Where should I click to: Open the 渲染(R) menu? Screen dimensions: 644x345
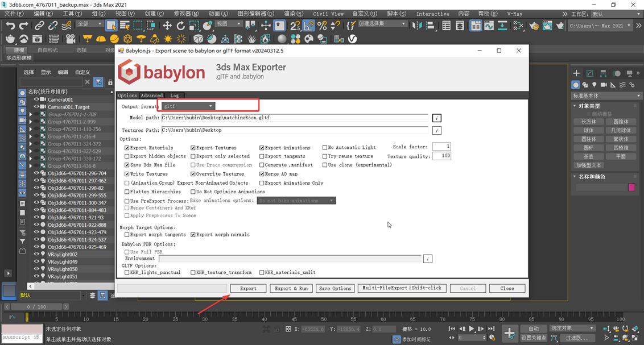pyautogui.click(x=295, y=14)
